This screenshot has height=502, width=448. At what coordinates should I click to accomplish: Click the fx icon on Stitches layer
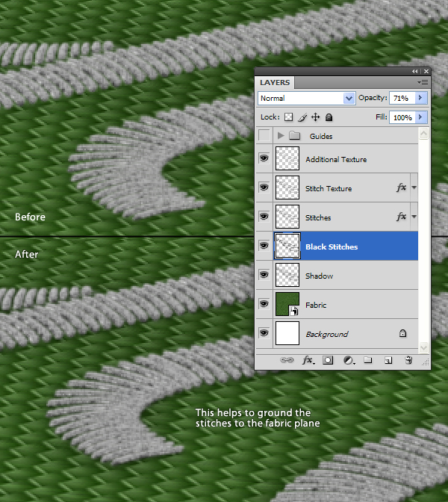[x=401, y=217]
